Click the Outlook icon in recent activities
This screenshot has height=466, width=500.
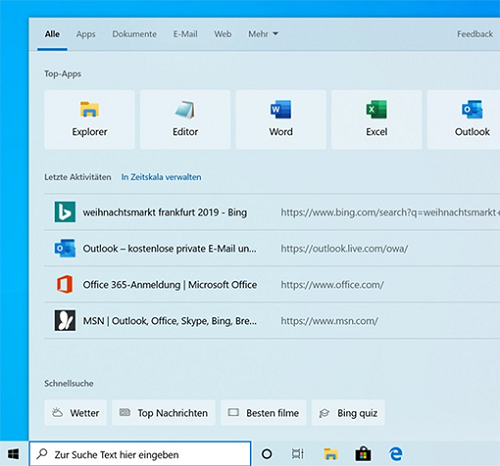pos(65,248)
